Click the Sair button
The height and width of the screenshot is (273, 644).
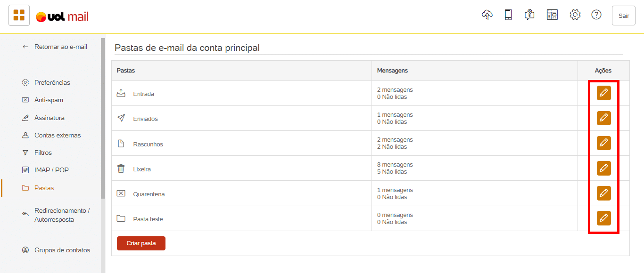click(x=624, y=16)
